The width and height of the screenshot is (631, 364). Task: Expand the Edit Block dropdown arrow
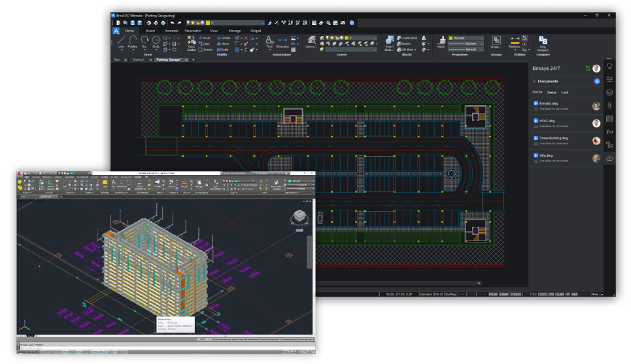(x=415, y=49)
